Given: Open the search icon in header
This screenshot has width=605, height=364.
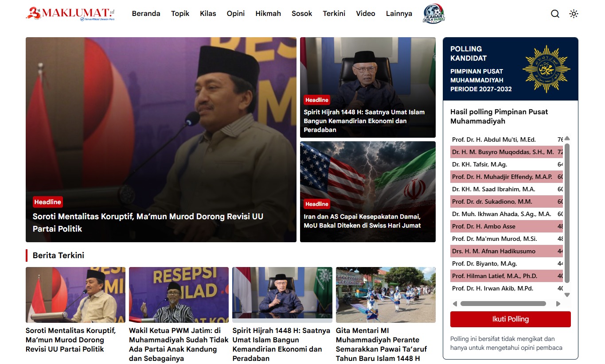Looking at the screenshot, I should 555,14.
